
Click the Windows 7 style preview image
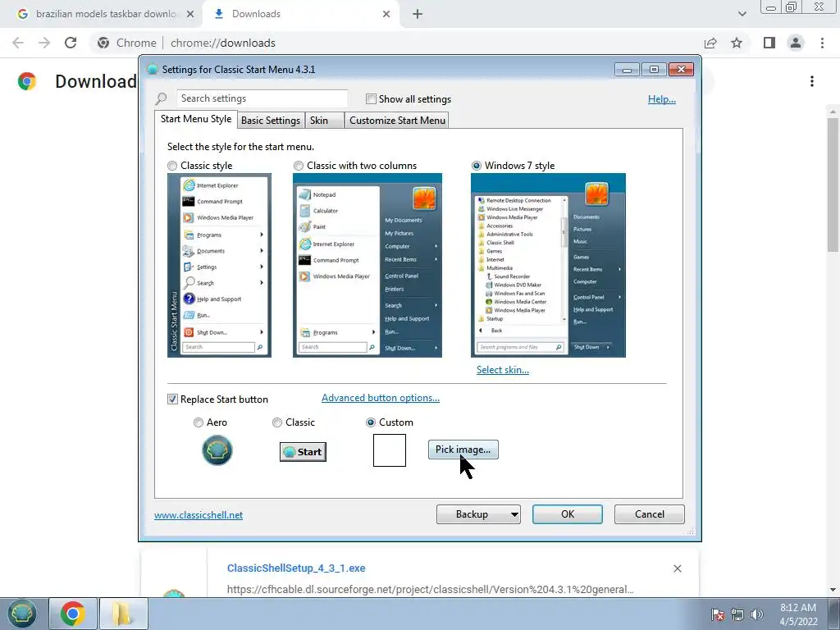(x=548, y=265)
